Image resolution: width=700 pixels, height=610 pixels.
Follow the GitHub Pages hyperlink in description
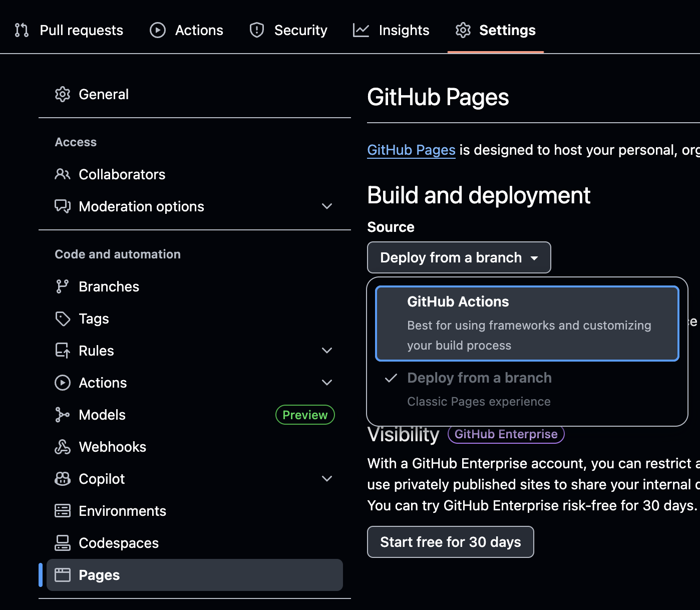click(412, 150)
